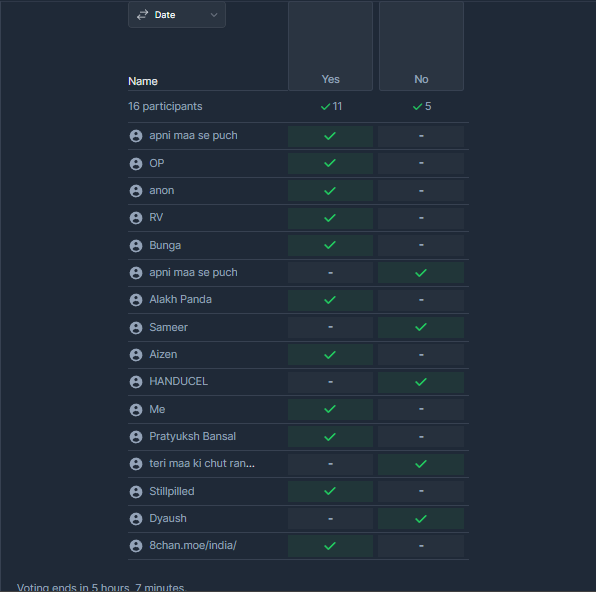Click the user avatar for Bunga
596x592 pixels.
pos(136,246)
